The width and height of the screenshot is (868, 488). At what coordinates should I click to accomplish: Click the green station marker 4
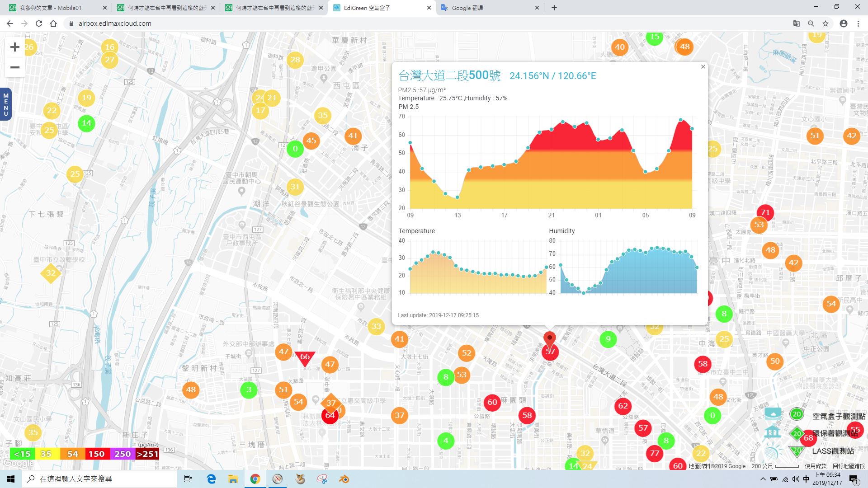[x=446, y=441]
